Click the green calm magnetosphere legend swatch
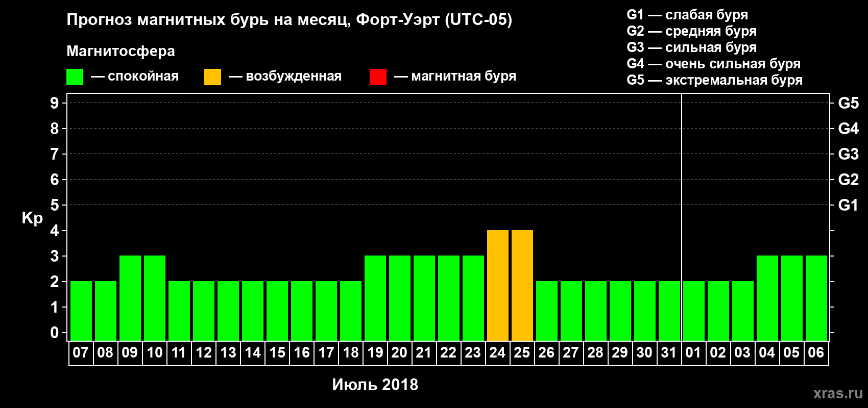 [x=75, y=77]
